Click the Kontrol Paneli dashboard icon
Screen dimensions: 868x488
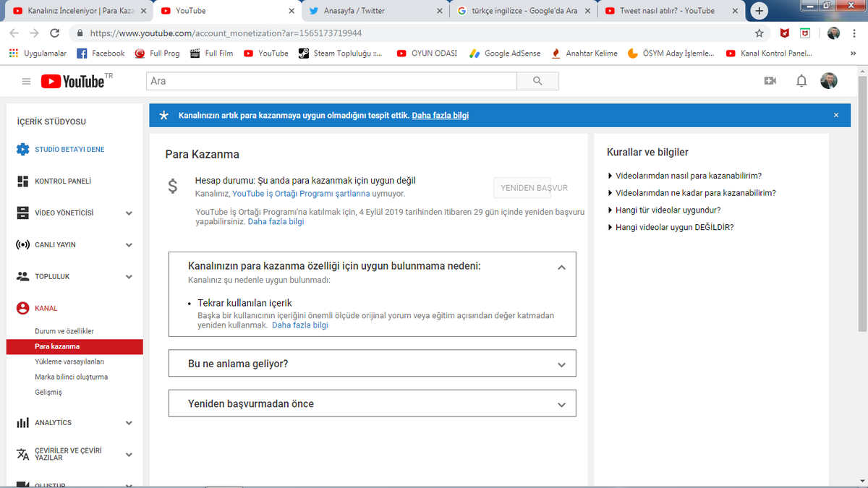click(x=22, y=181)
